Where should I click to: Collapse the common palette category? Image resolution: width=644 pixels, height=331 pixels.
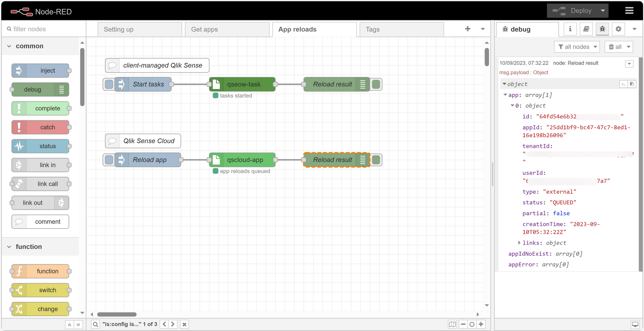pos(40,46)
